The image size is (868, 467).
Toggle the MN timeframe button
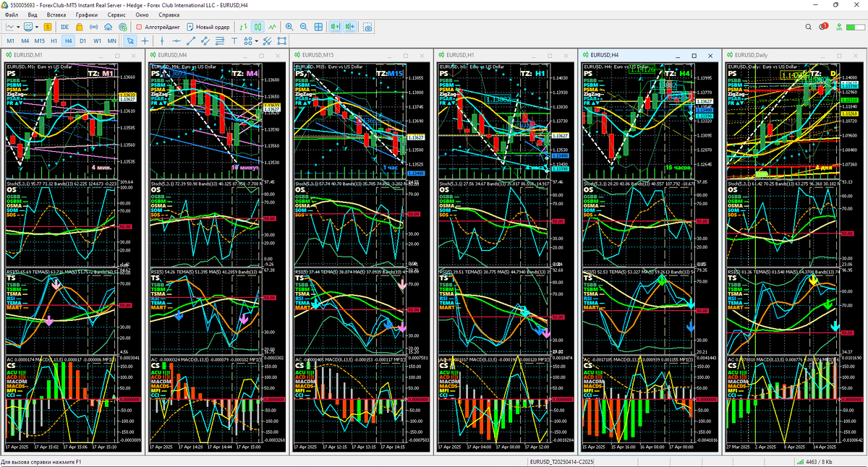[112, 41]
